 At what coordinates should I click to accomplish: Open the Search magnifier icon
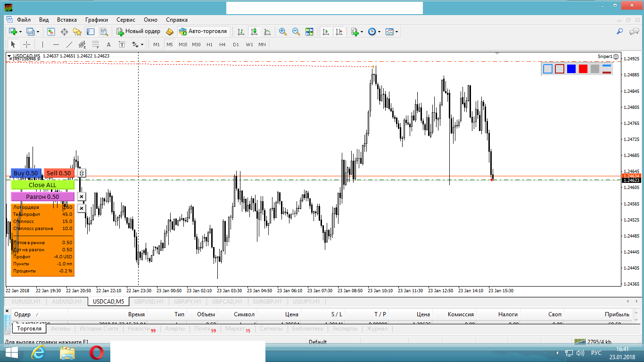tap(620, 32)
